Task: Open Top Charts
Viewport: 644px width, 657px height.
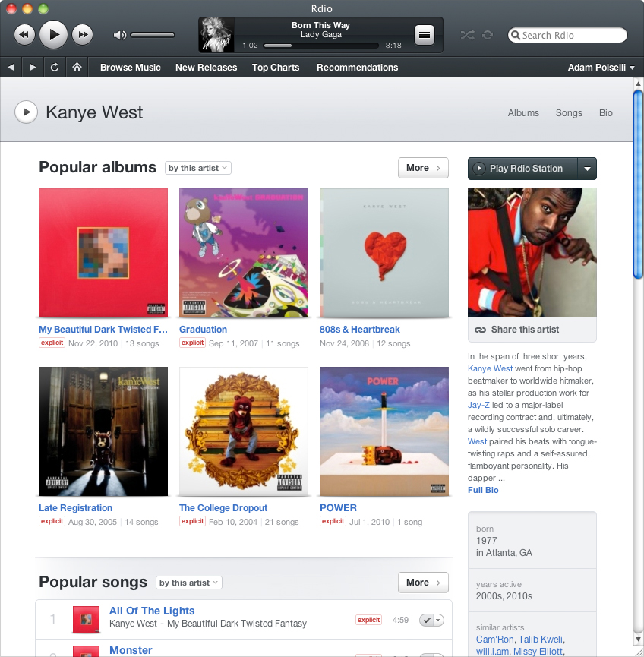Action: coord(276,68)
